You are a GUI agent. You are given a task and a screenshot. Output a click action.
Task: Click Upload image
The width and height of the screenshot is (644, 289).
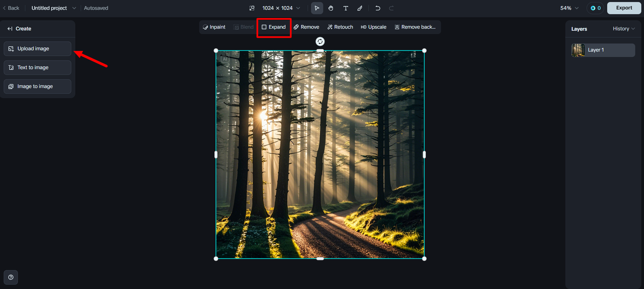pos(37,49)
